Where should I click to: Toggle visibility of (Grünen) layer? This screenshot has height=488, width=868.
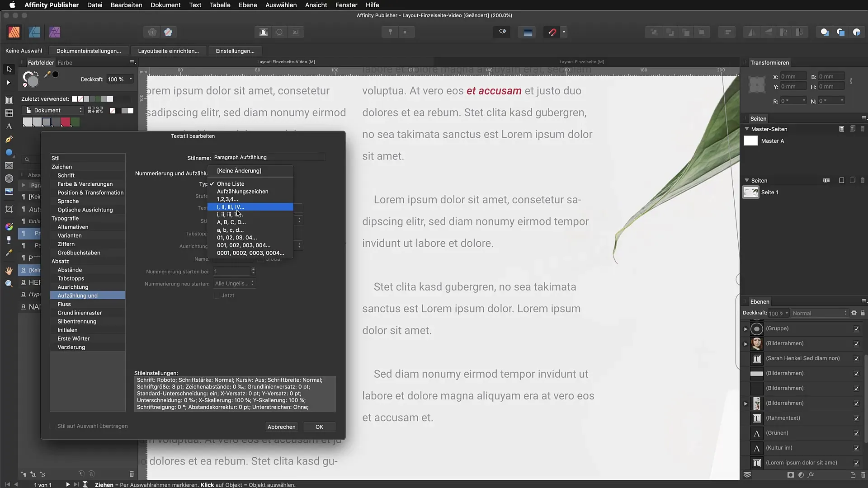pos(856,433)
